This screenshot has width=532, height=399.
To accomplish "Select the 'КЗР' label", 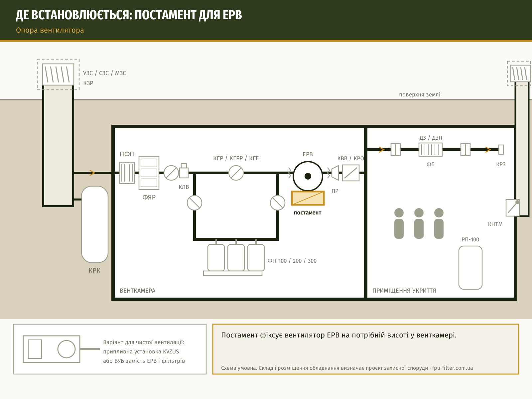I will click(88, 83).
